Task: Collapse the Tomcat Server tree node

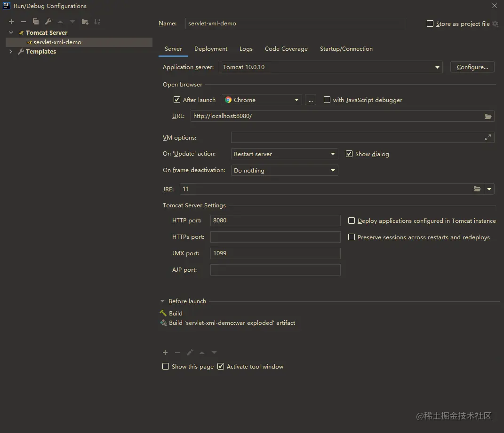Action: click(11, 33)
